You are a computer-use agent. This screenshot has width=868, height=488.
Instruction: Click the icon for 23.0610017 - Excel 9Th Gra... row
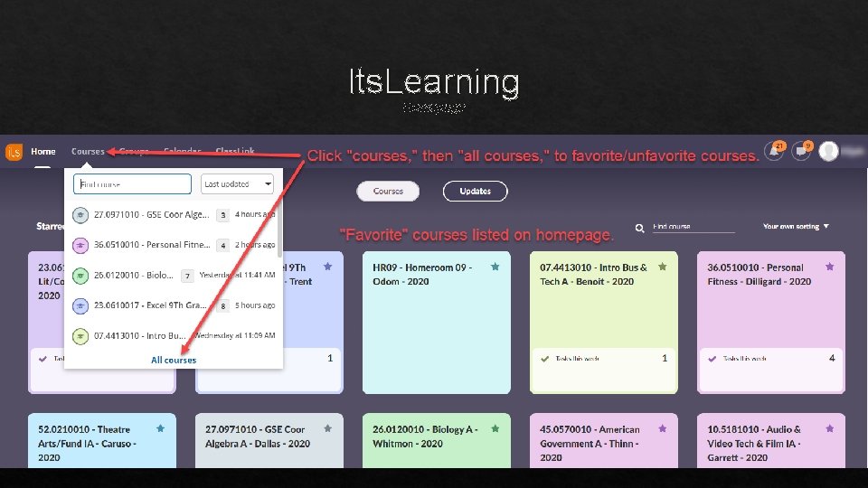[x=80, y=305]
